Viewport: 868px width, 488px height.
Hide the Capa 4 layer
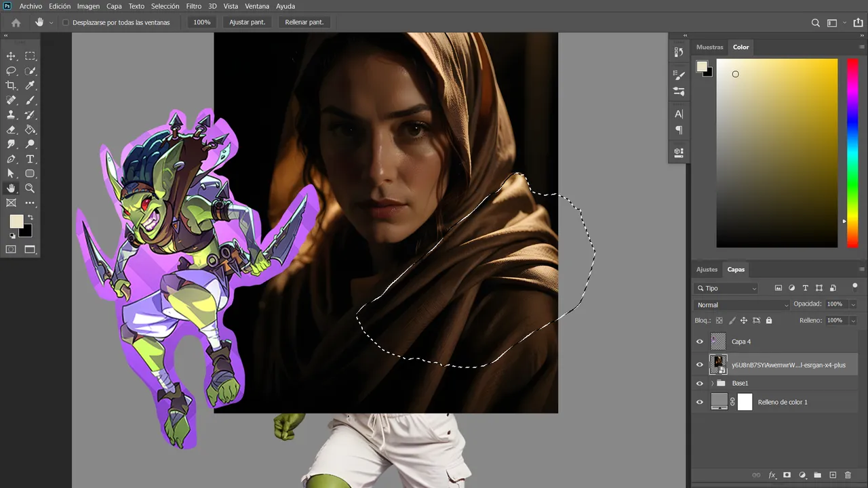tap(700, 342)
